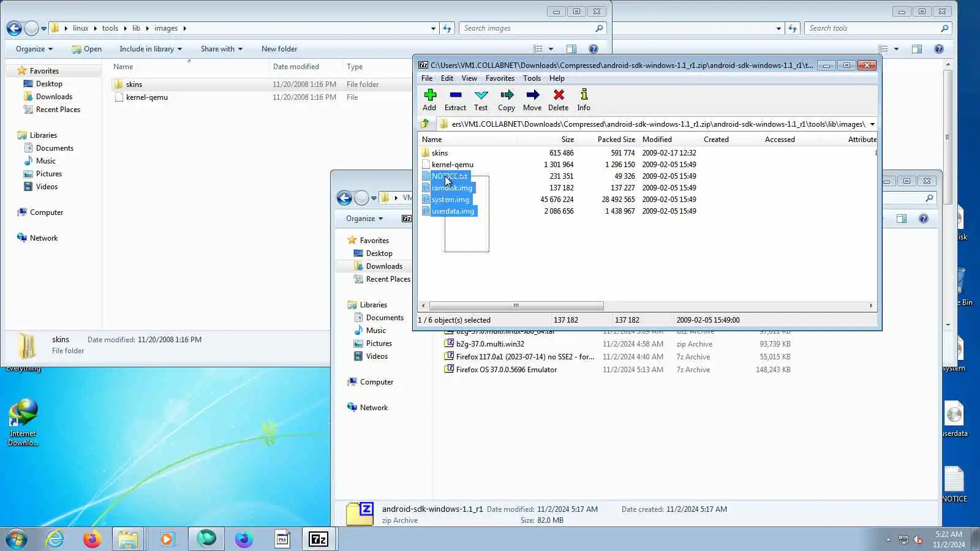Image resolution: width=980 pixels, height=551 pixels.
Task: Click the Move icon in 7-Zip toolbar
Action: (x=532, y=99)
